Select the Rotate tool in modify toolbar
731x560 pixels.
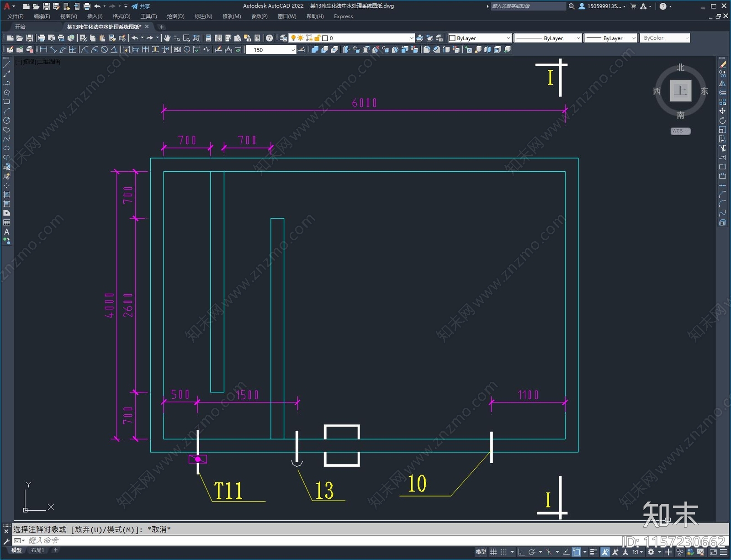(722, 121)
